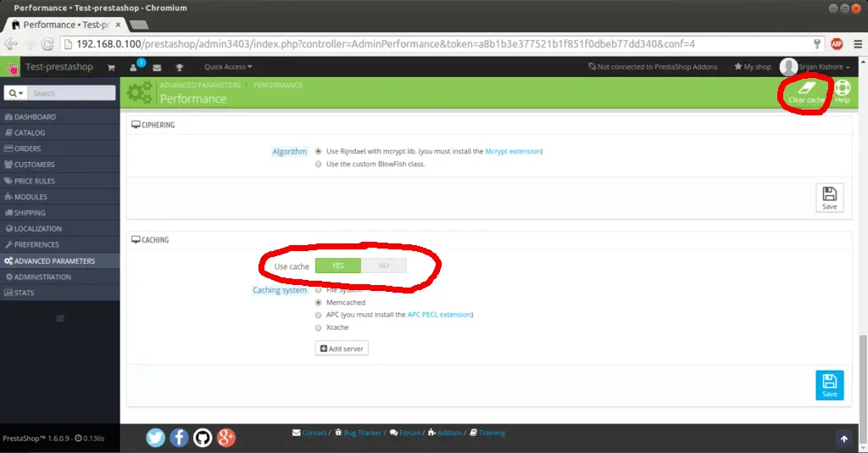Click the PrestaShop logo icon
The height and width of the screenshot is (453, 868).
10,67
